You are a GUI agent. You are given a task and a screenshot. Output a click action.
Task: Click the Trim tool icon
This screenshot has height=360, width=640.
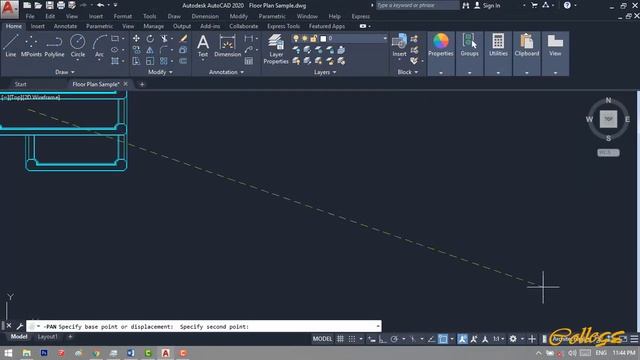pyautogui.click(x=164, y=38)
